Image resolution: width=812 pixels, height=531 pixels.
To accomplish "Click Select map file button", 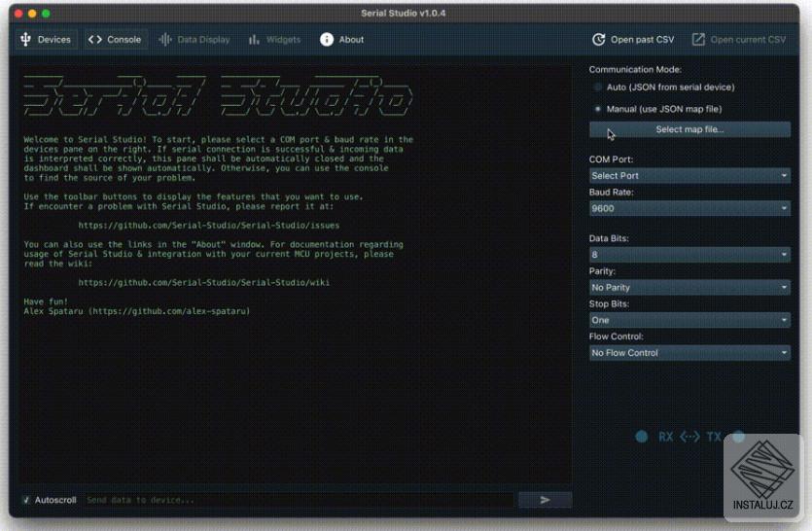I will tap(689, 129).
